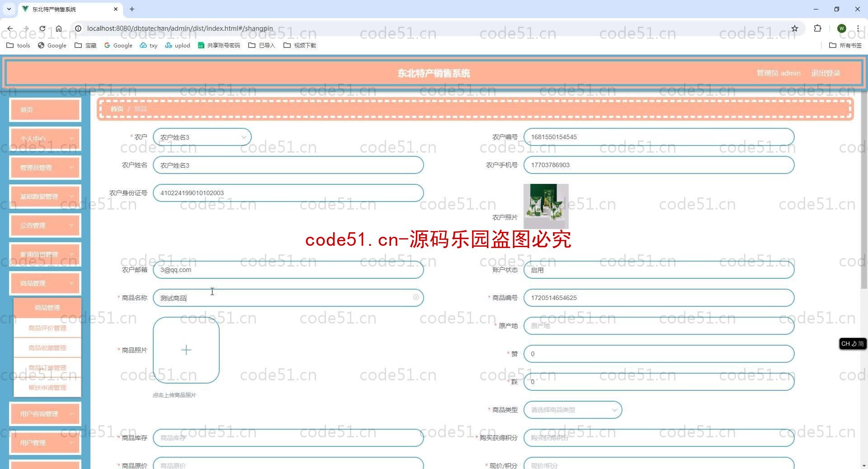Open the 农户 dropdown showing 农户姓名3

tap(202, 137)
